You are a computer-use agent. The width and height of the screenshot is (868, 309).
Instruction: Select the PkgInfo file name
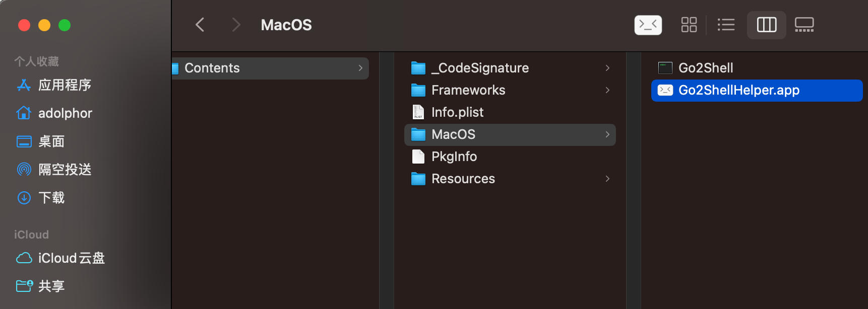(x=454, y=157)
